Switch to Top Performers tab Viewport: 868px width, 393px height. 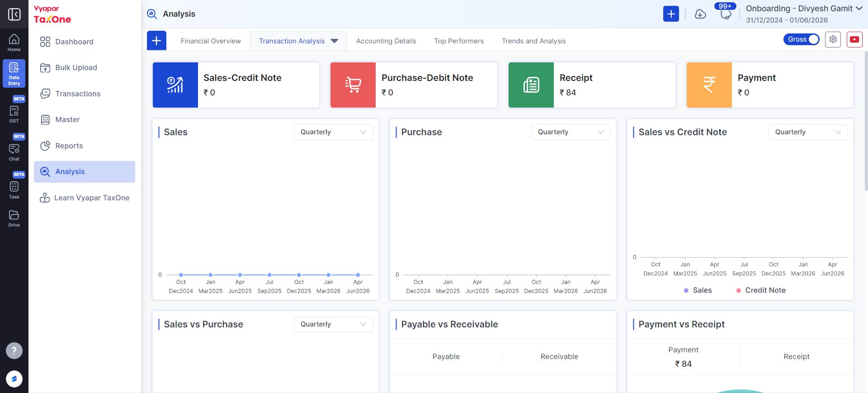point(459,41)
